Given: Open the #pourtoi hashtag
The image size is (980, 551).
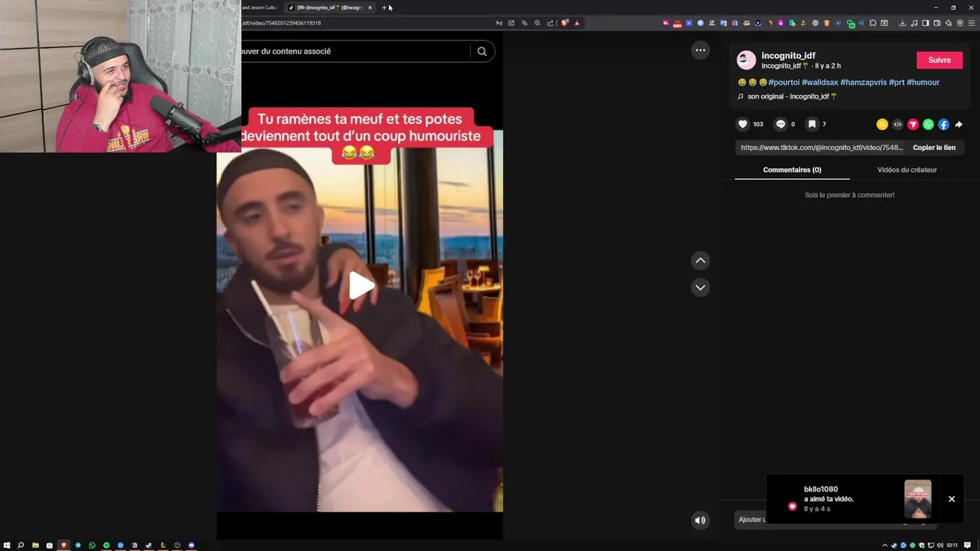Looking at the screenshot, I should [784, 83].
